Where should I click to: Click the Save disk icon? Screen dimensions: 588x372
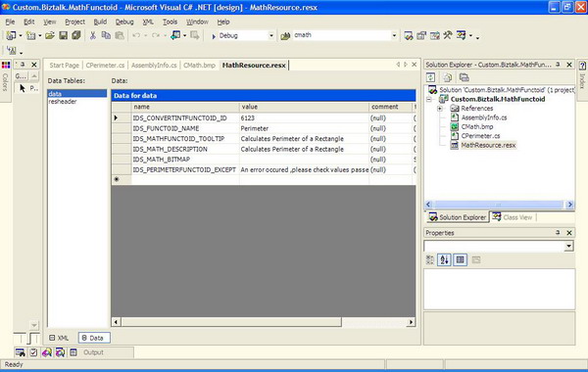pos(63,35)
